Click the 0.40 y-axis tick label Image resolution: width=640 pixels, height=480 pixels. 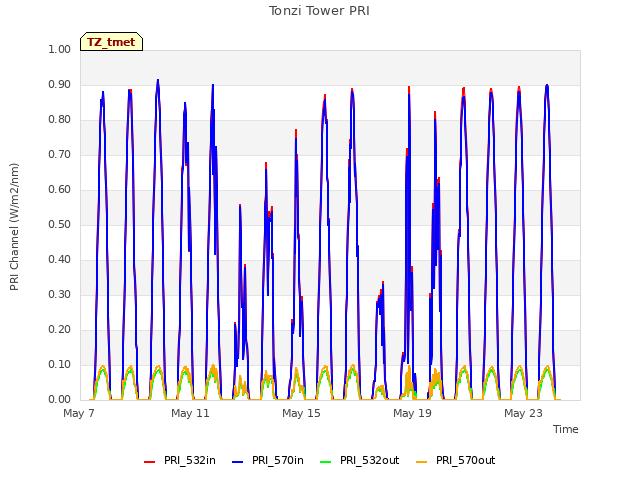(60, 260)
